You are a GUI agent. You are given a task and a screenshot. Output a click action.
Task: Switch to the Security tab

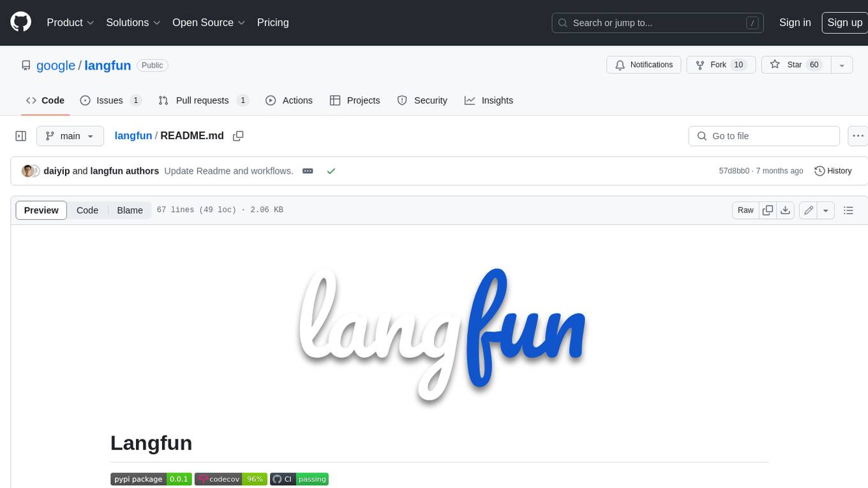point(422,100)
